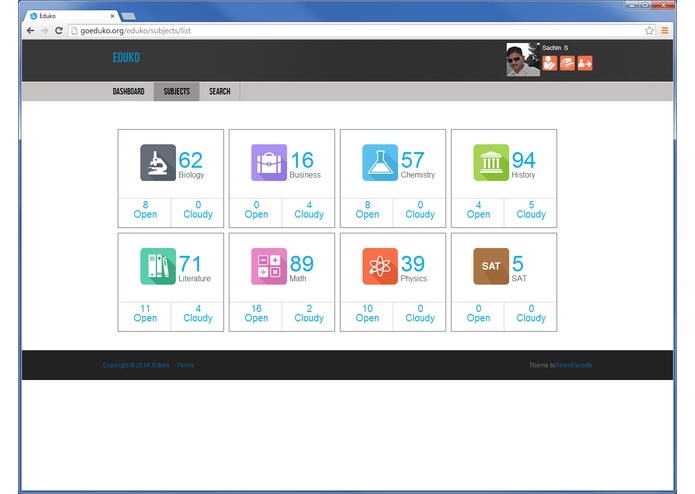695x494 pixels.
Task: Click the SAT count 5
Action: coord(518,264)
